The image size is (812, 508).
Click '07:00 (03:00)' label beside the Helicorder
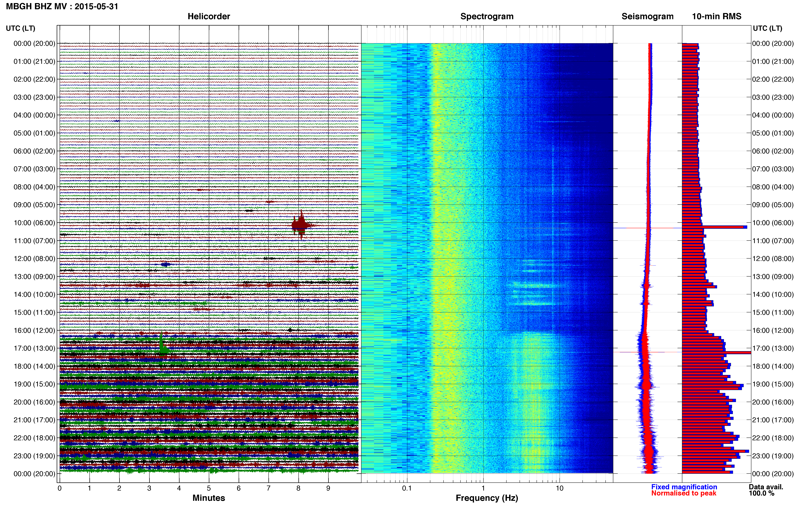pos(34,169)
